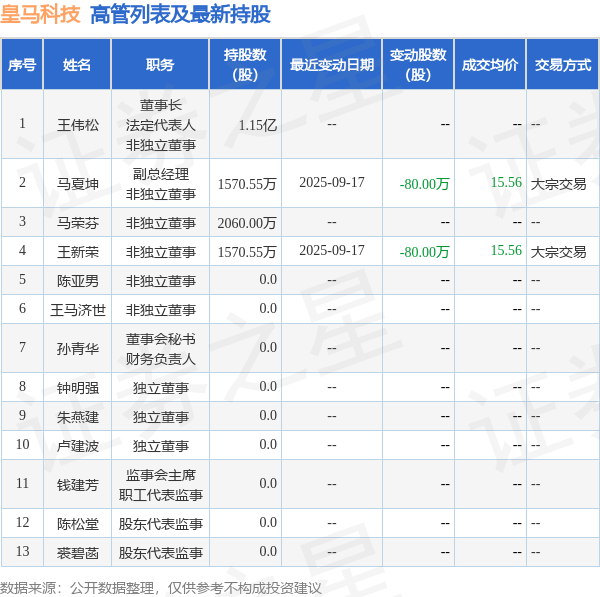Click the 1.15亿 shareholding value
600x597 pixels.
tap(258, 125)
